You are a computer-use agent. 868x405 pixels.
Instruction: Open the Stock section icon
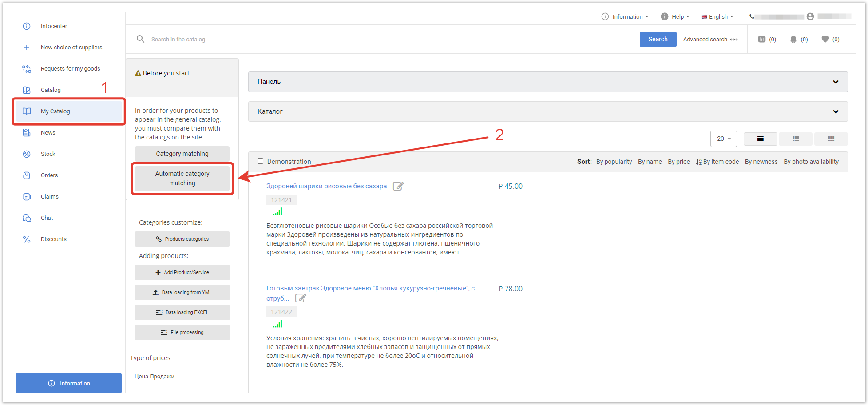(x=27, y=154)
